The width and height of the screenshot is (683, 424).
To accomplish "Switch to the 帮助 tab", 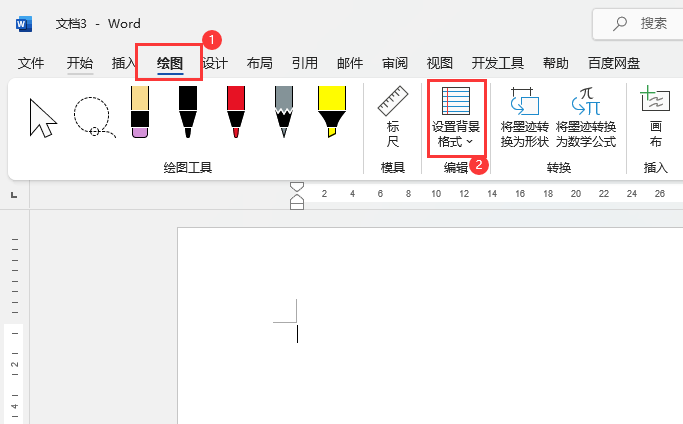I will 555,63.
